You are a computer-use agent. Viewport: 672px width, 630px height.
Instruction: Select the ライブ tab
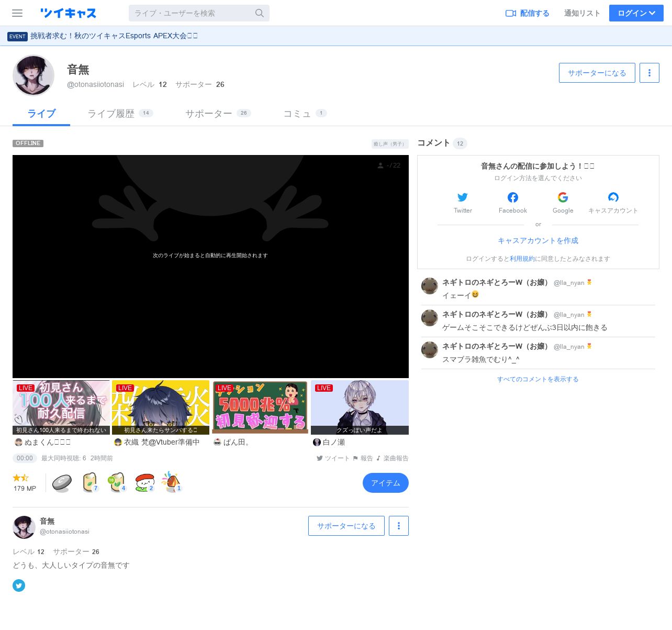point(41,114)
